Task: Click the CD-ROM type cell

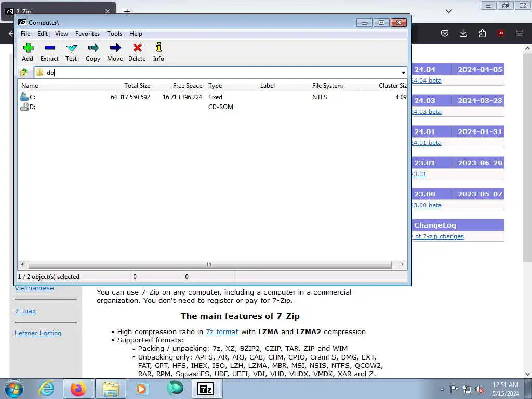Action: coord(221,107)
